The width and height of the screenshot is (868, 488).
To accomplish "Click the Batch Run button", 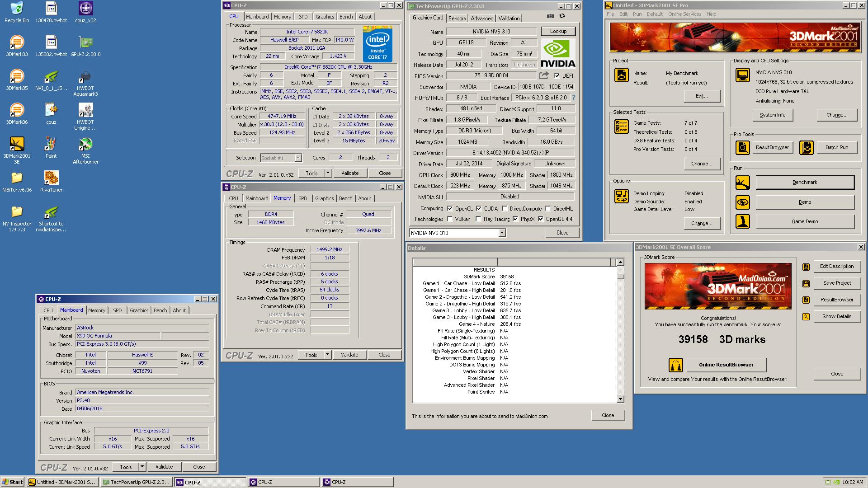I will coord(836,148).
